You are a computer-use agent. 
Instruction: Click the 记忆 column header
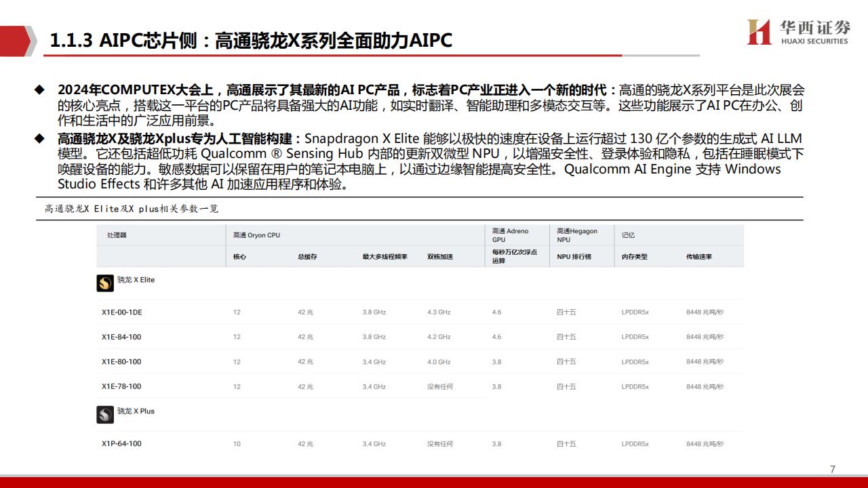629,235
